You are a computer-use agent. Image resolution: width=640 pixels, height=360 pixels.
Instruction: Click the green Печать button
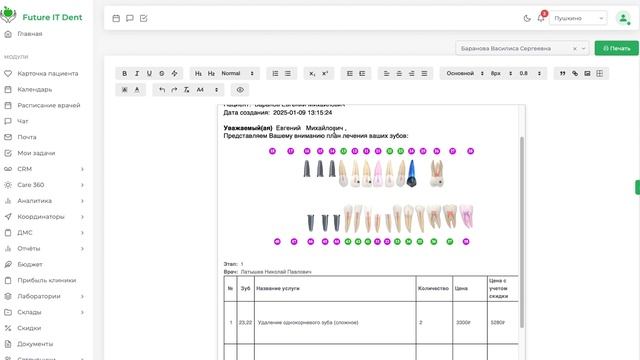click(616, 48)
